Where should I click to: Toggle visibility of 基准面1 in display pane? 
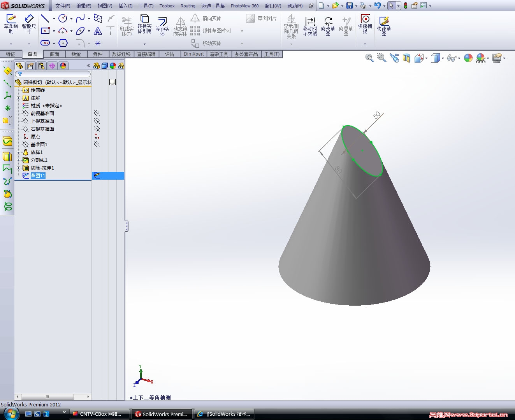pos(97,144)
